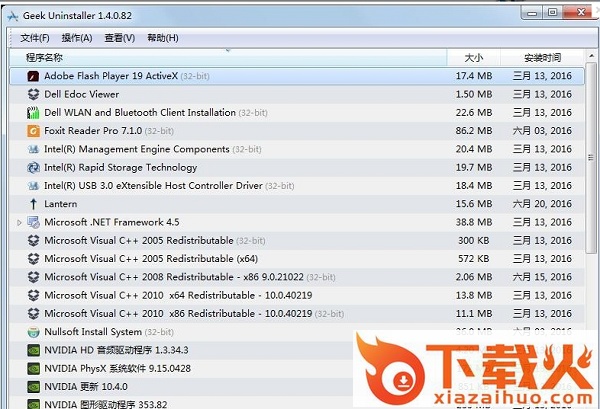Select the Foxit Reader Pro 7.1.0 name
The height and width of the screenshot is (409, 600).
coord(93,131)
